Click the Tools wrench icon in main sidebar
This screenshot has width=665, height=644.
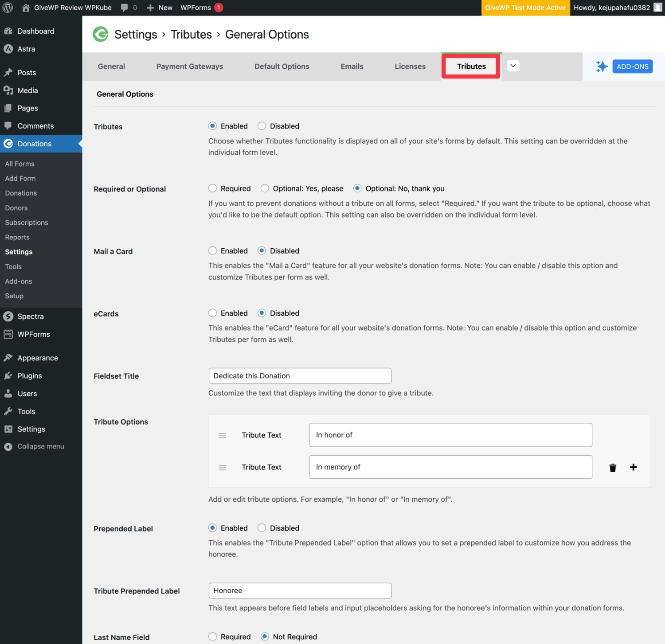pyautogui.click(x=8, y=411)
